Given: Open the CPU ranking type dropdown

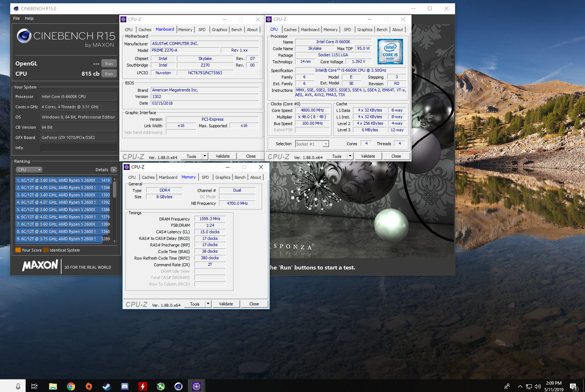Looking at the screenshot, I should tap(29, 170).
